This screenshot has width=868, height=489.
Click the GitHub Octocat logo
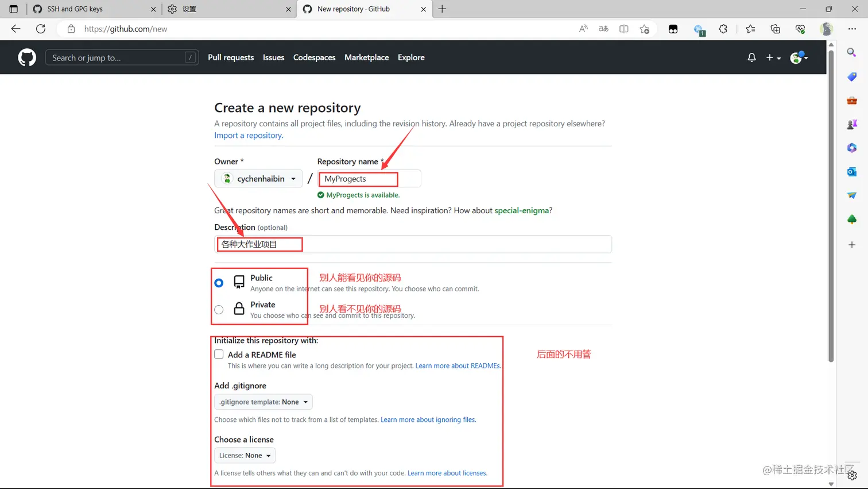coord(27,57)
